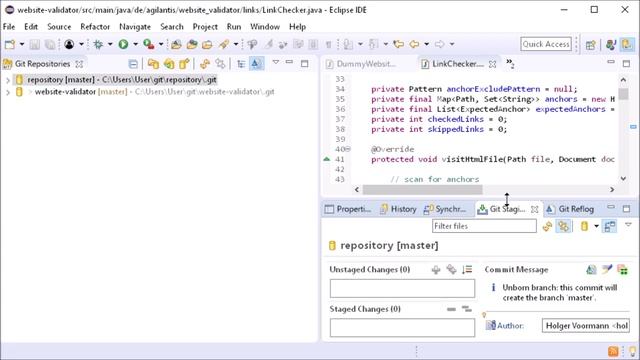Viewport: 640px width, 360px height.
Task: Toggle latest branch commit display button
Action: point(256,64)
